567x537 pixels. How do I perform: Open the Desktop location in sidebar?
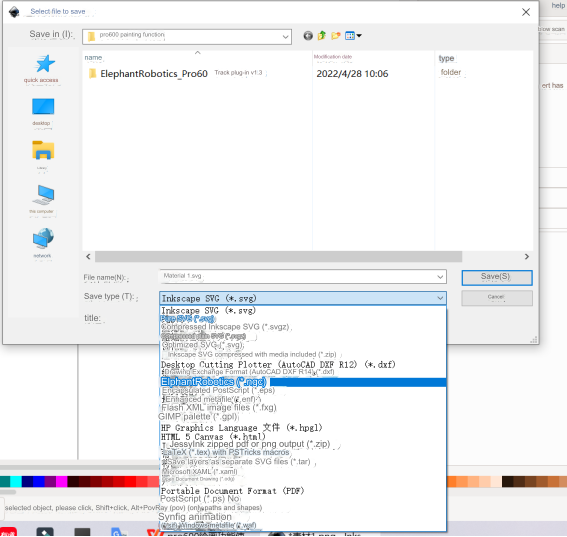43,106
